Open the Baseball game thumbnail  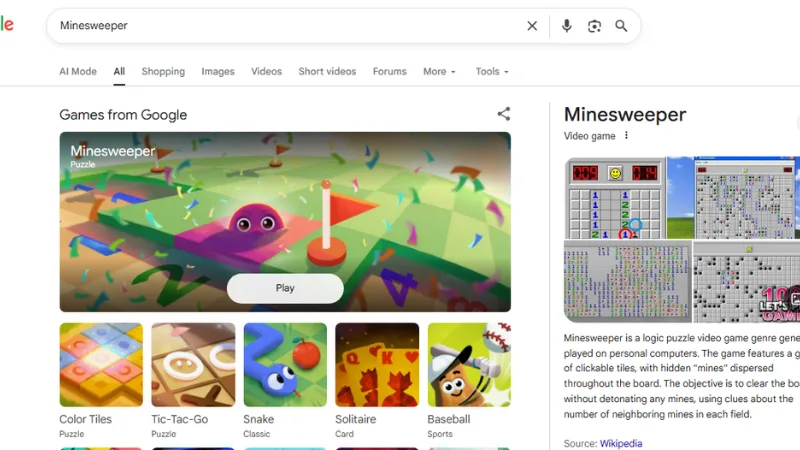click(469, 365)
